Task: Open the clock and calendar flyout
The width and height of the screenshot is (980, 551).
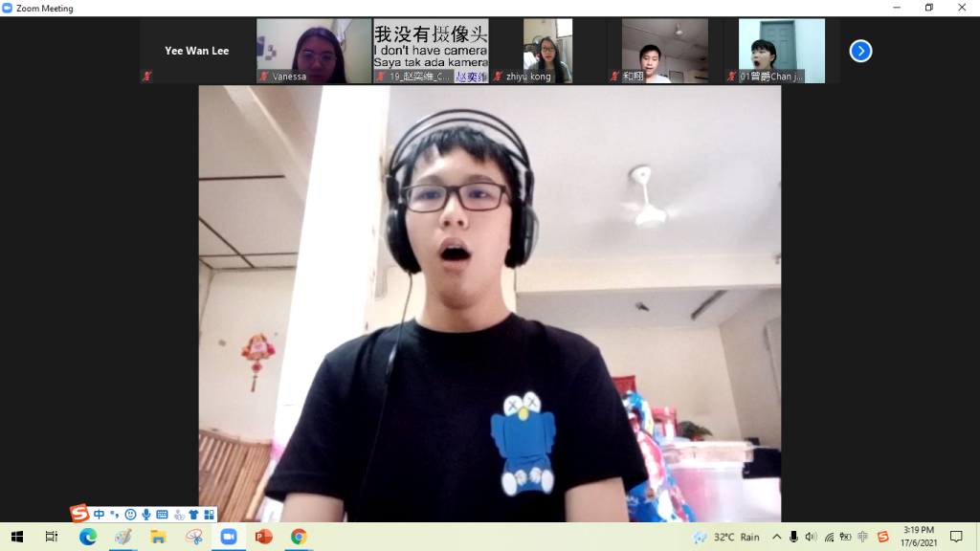Action: tap(918, 537)
